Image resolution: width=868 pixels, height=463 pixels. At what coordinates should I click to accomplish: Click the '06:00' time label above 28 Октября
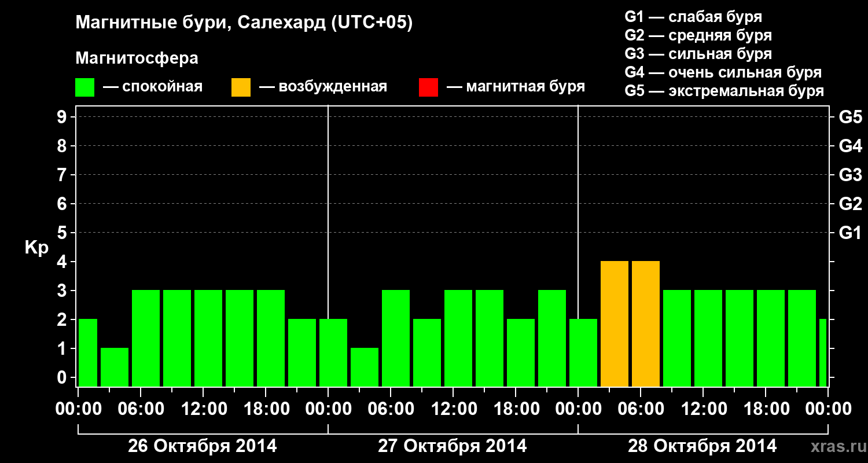641,409
